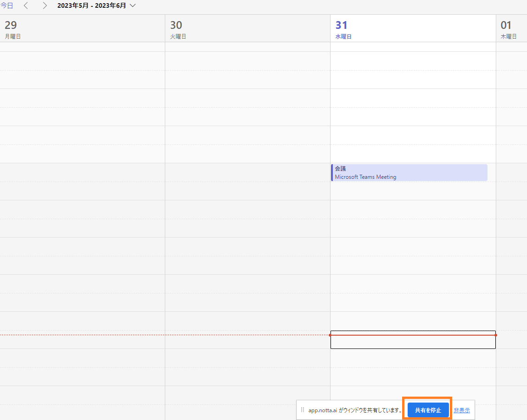Navigate to next week arrow
The height and width of the screenshot is (420, 527).
point(45,6)
